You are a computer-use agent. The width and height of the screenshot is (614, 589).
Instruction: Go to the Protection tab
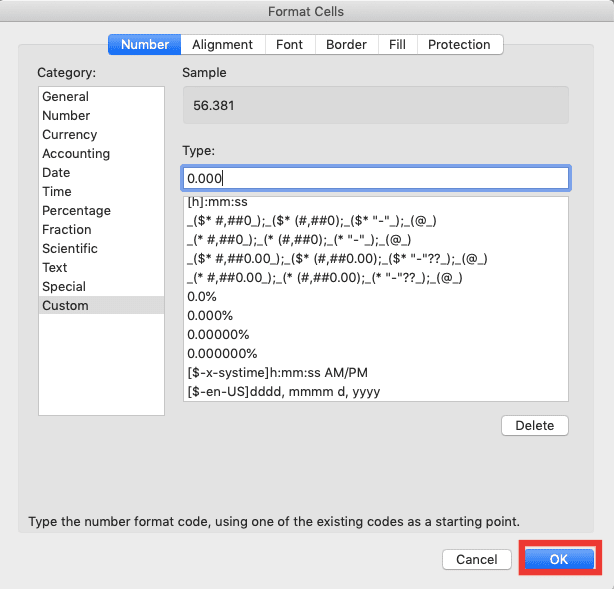(x=459, y=45)
